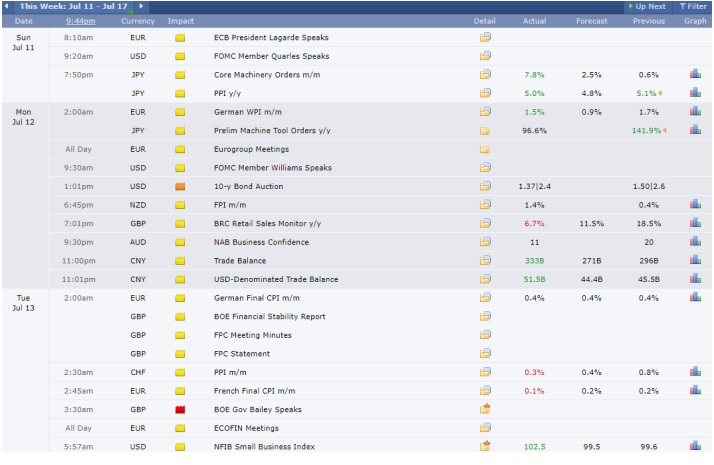Click actual value 6.7% for BRC Retail Sales
714x465 pixels.
click(534, 224)
